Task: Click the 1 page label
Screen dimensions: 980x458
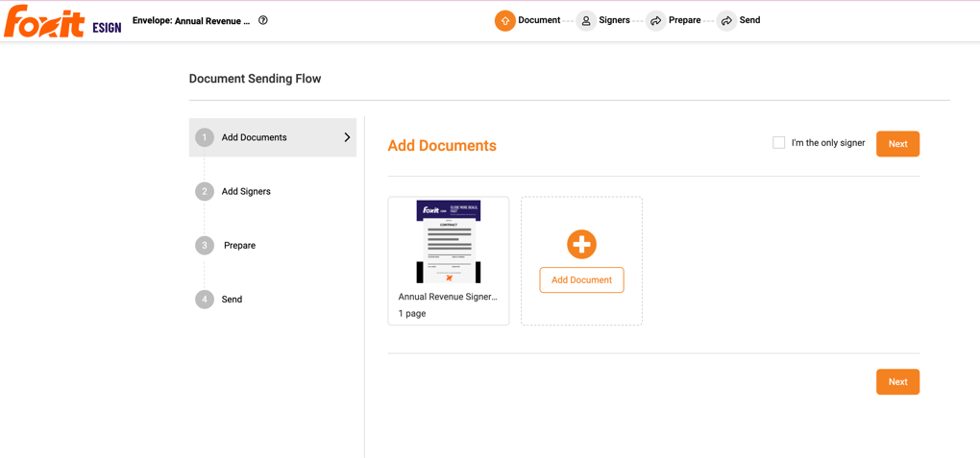Action: point(412,314)
